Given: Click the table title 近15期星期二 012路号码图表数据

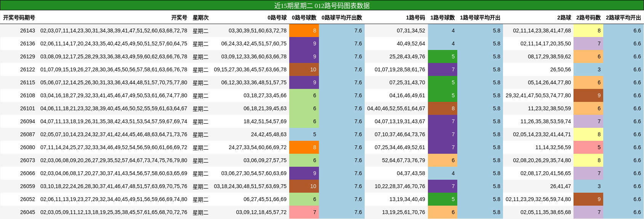Looking at the screenshot, I should point(322,5).
